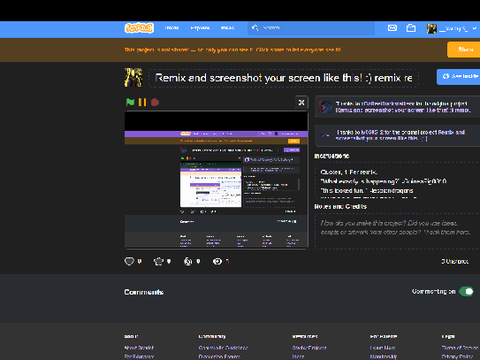The width and height of the screenshot is (480, 360).
Task: Open the Privacy Policy footer link
Action: pos(457,356)
